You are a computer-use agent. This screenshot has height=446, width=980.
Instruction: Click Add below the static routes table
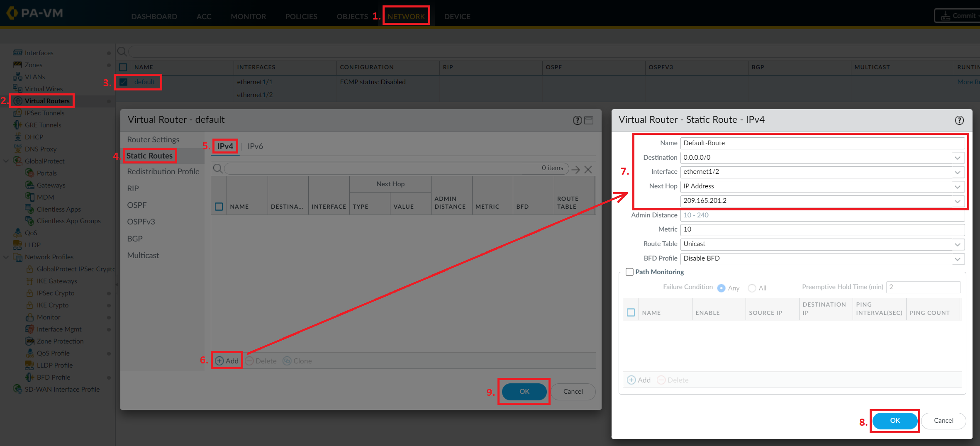227,361
